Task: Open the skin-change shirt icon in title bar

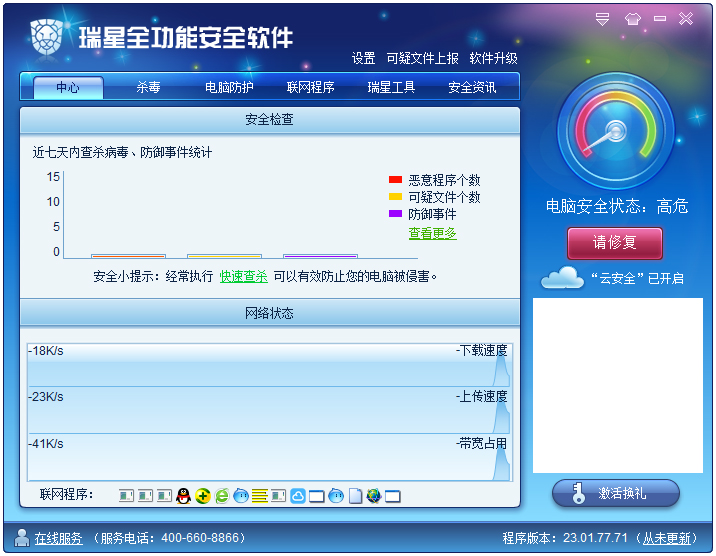Action: (632, 19)
